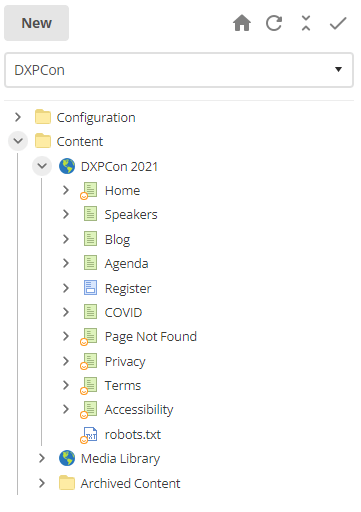Select the Page Not Found item

(151, 337)
